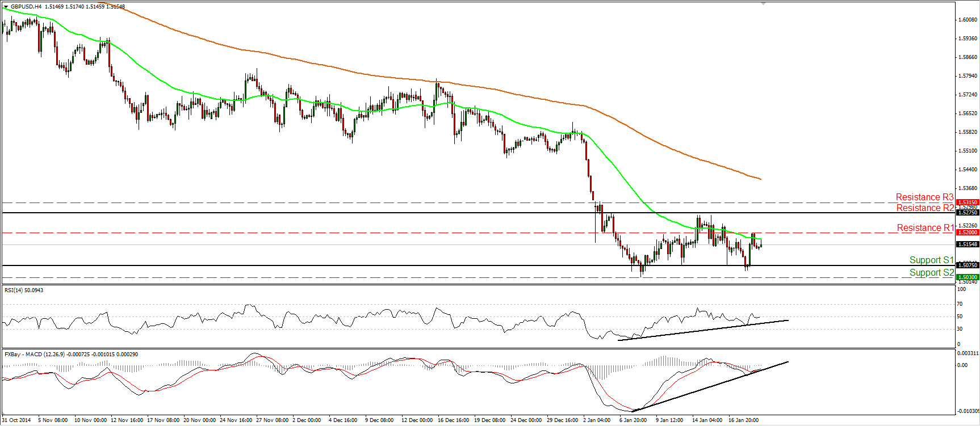Select the Resistance R3 label
This screenshot has width=980, height=426.
[x=924, y=197]
